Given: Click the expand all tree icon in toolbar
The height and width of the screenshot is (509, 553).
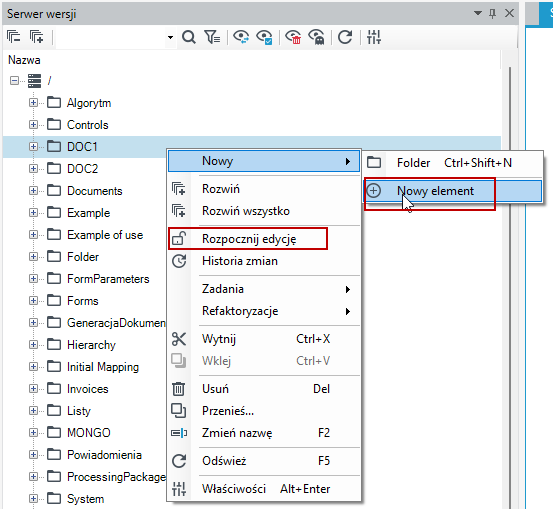Looking at the screenshot, I should click(37, 37).
